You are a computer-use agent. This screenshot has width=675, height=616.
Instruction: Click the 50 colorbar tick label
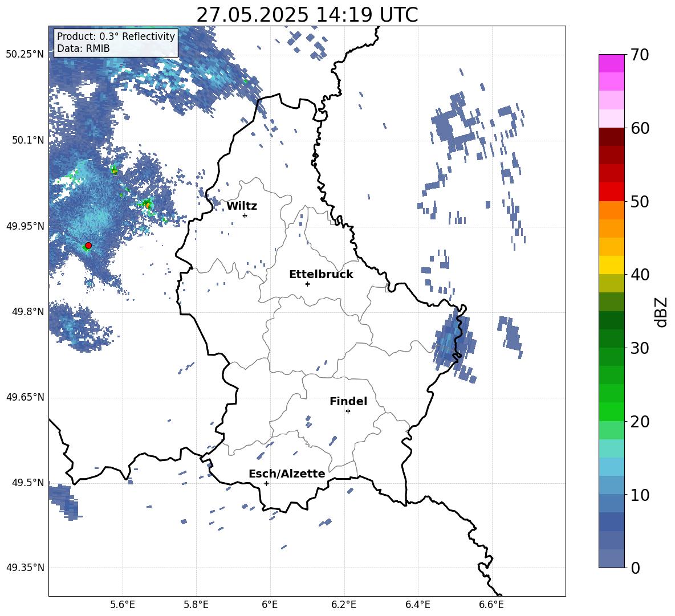(x=640, y=201)
